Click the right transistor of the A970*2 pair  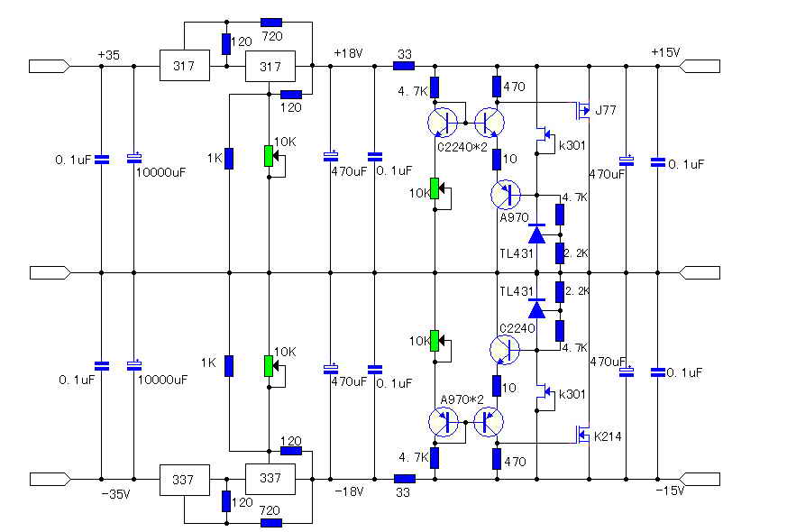point(489,422)
